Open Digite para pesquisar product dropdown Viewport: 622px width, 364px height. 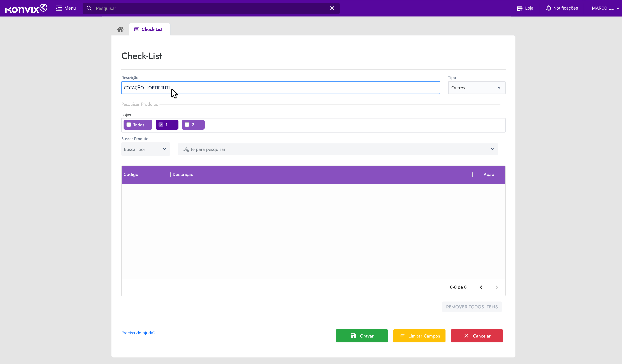(x=338, y=149)
